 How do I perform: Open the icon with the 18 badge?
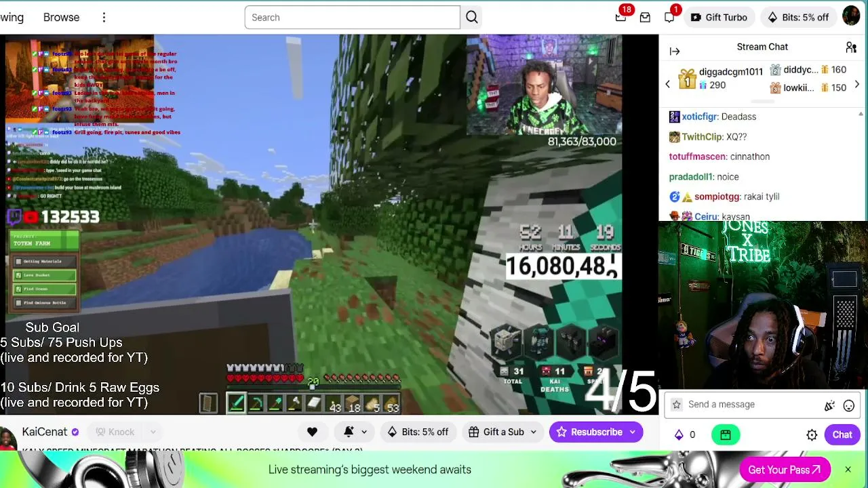click(x=621, y=17)
